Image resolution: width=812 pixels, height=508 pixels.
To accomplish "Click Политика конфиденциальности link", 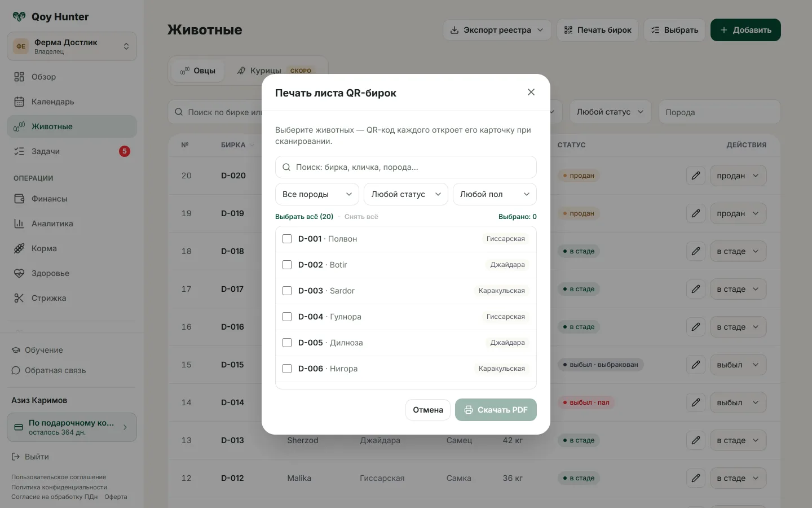I will 59,487.
